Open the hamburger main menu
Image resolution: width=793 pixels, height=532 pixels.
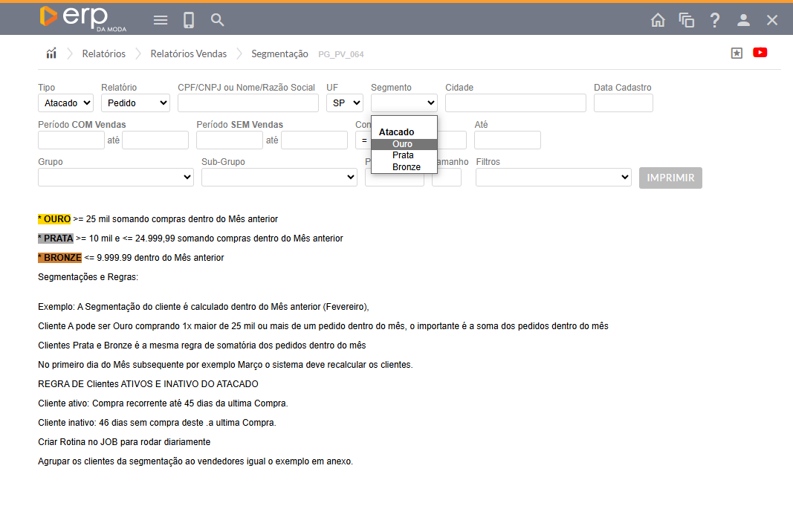pyautogui.click(x=161, y=20)
